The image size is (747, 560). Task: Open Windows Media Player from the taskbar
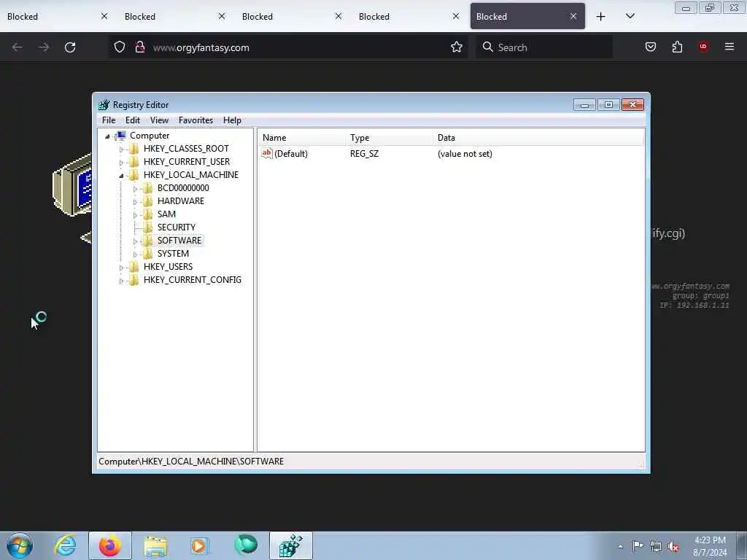click(199, 545)
